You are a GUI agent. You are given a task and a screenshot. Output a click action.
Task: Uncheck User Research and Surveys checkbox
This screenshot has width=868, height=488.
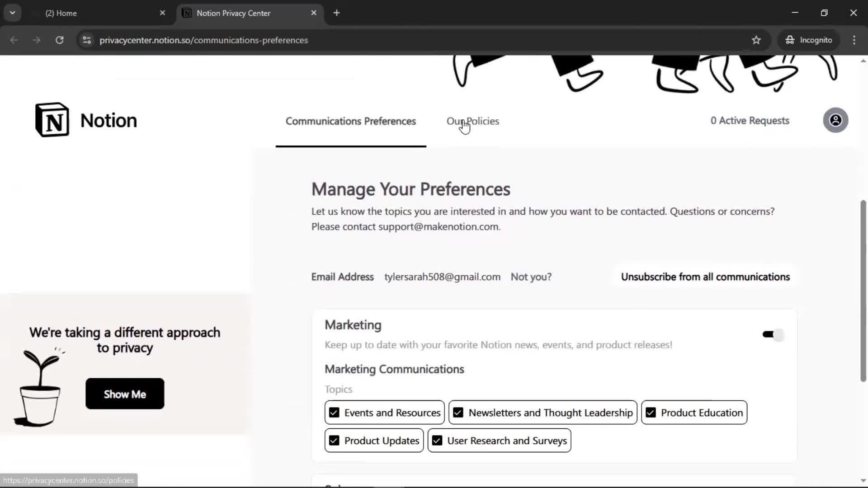tap(437, 441)
